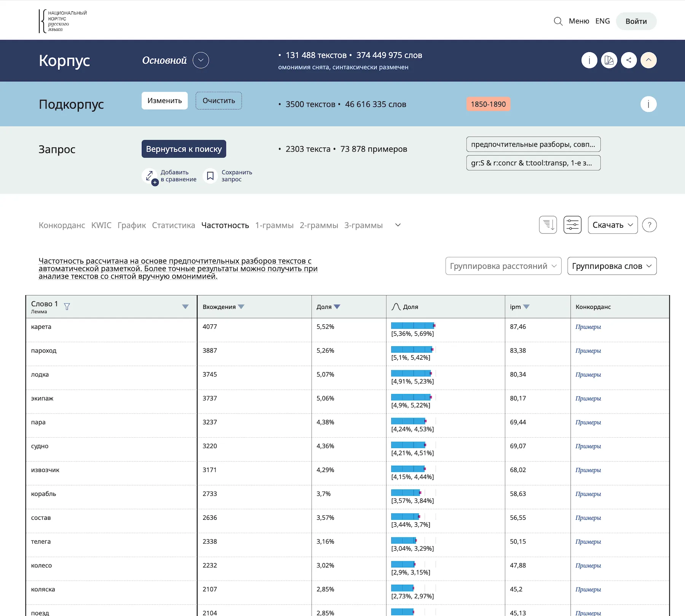Click the add to comparison icon
The width and height of the screenshot is (685, 616).
tap(150, 176)
